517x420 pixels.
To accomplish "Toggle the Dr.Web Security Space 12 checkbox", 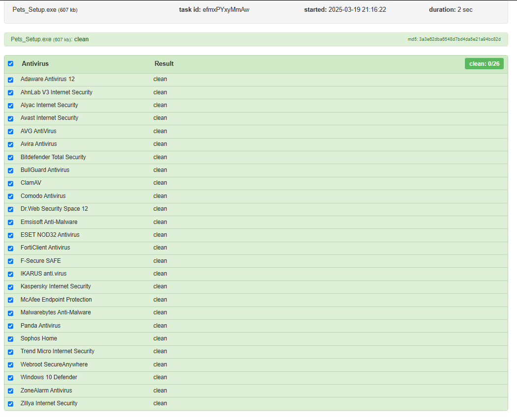I will point(11,209).
